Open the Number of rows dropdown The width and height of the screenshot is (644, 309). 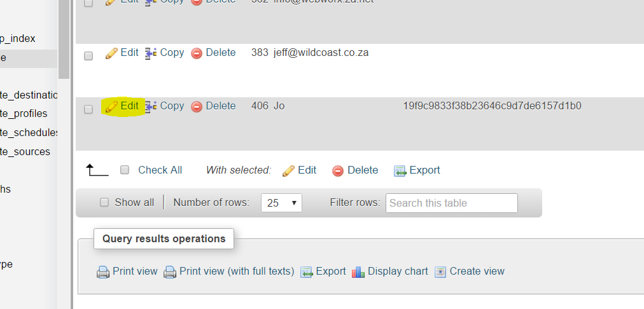pyautogui.click(x=281, y=203)
